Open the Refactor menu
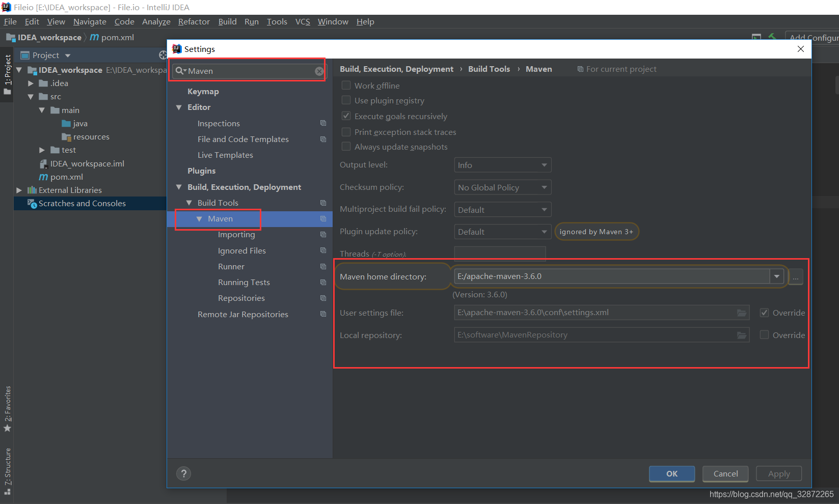 coord(194,21)
